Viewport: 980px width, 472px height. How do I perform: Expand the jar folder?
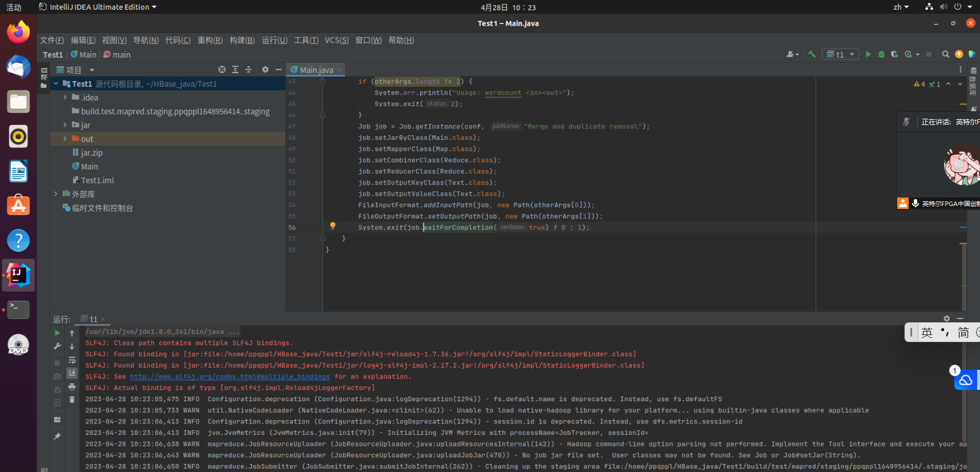click(65, 125)
